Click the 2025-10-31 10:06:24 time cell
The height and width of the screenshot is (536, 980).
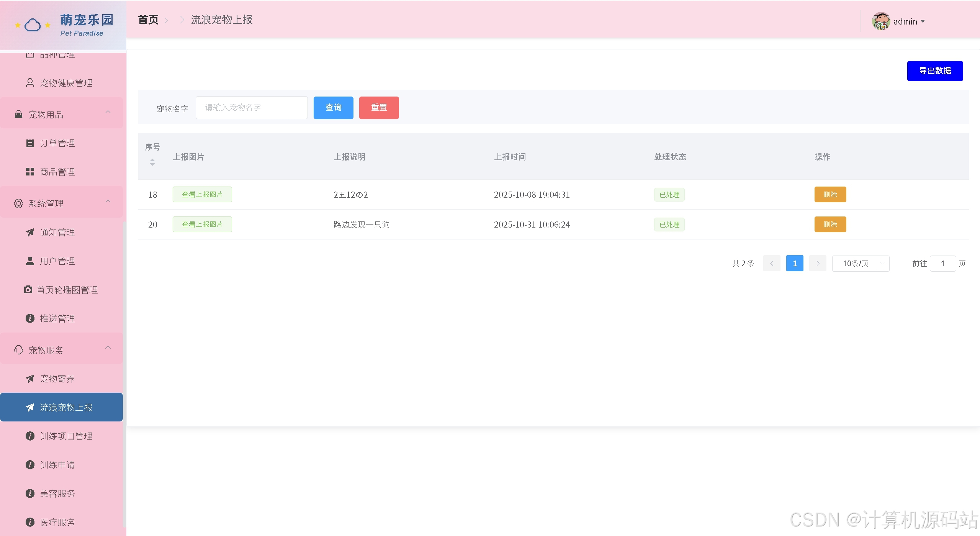pyautogui.click(x=532, y=225)
